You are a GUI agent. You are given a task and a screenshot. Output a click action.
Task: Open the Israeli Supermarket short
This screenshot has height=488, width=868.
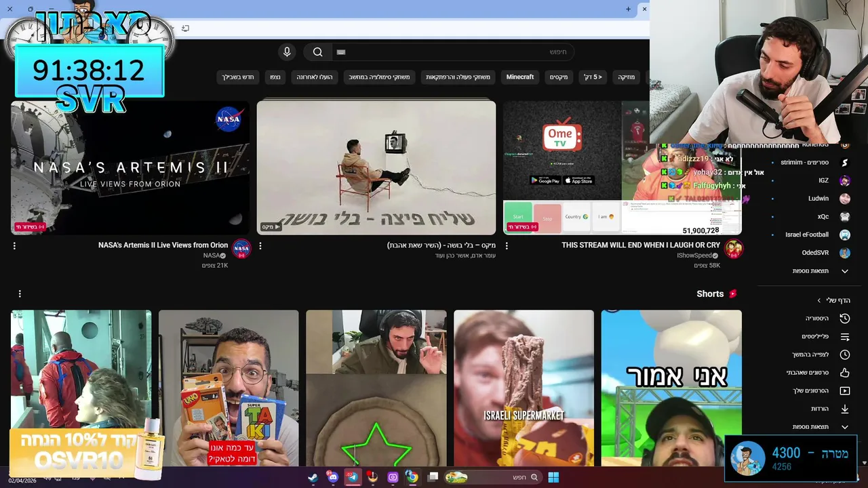coord(524,388)
